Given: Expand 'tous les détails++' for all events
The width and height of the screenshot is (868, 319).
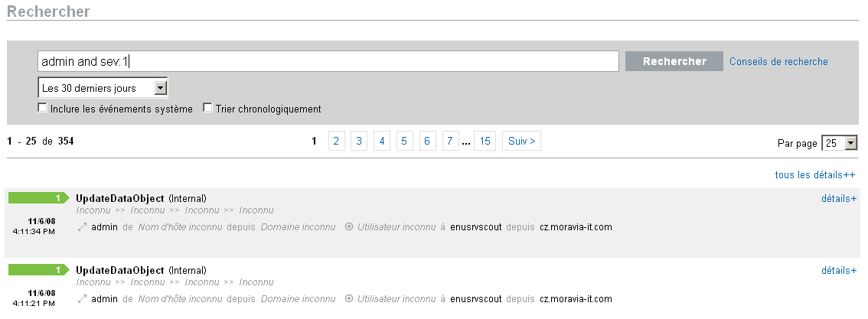Looking at the screenshot, I should pos(815,175).
